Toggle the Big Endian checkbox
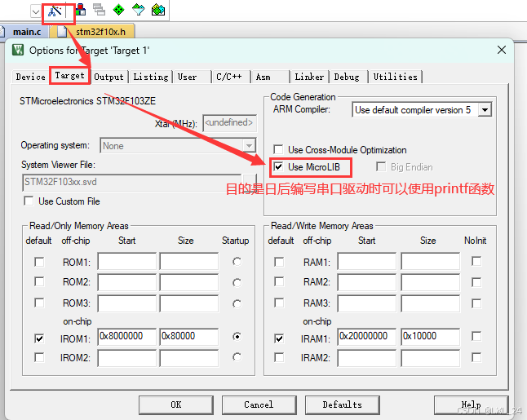This screenshot has width=527, height=420. [381, 166]
